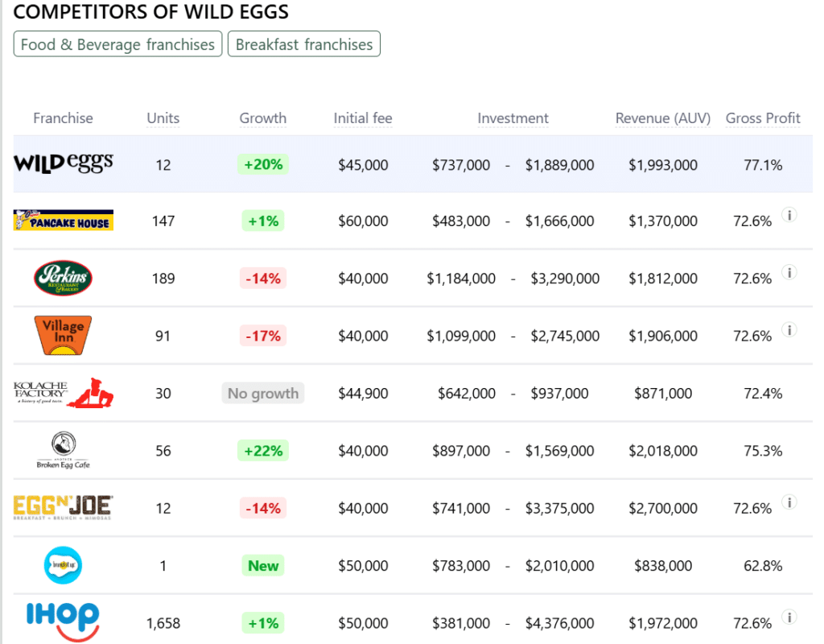Click the -17% growth badge

tap(263, 336)
